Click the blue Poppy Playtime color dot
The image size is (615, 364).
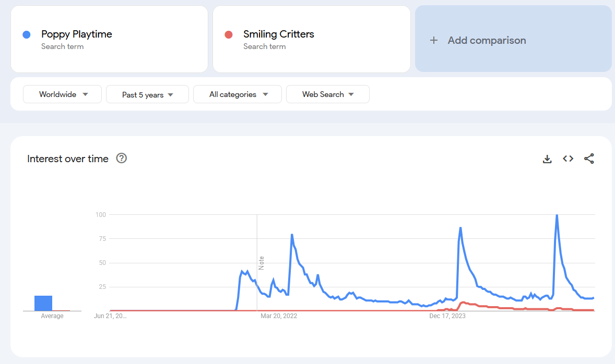point(27,35)
